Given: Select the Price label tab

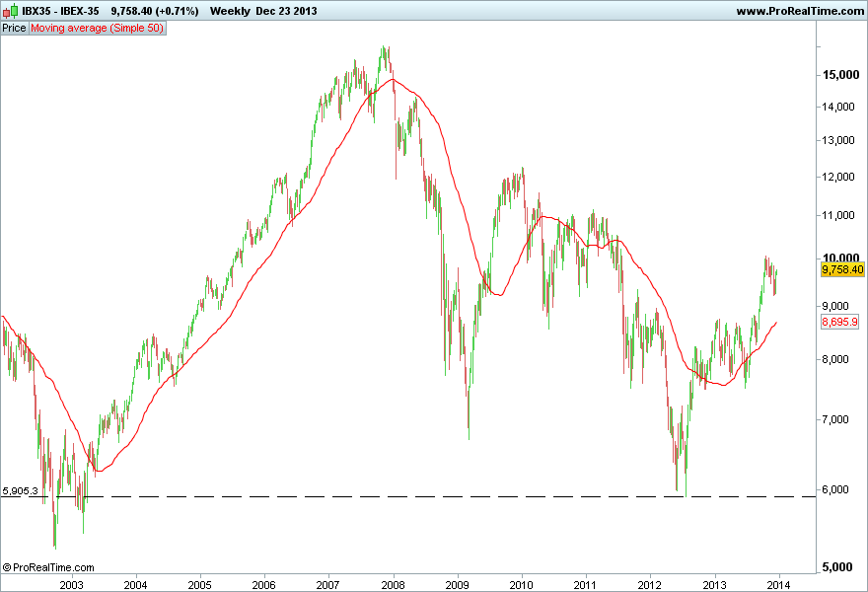Looking at the screenshot, I should coord(15,28).
